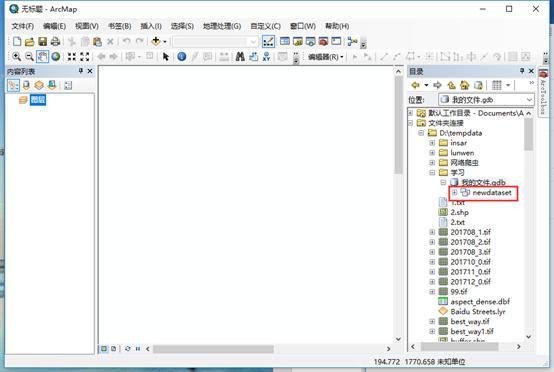Select Baidu Streets.lyr in the Catalog tree

pyautogui.click(x=478, y=312)
